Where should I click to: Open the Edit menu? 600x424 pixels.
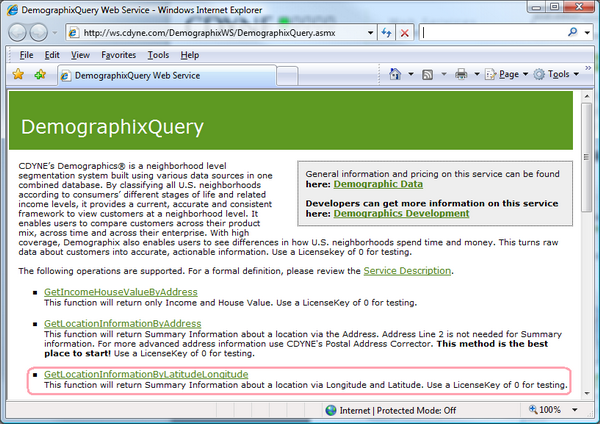(52, 55)
